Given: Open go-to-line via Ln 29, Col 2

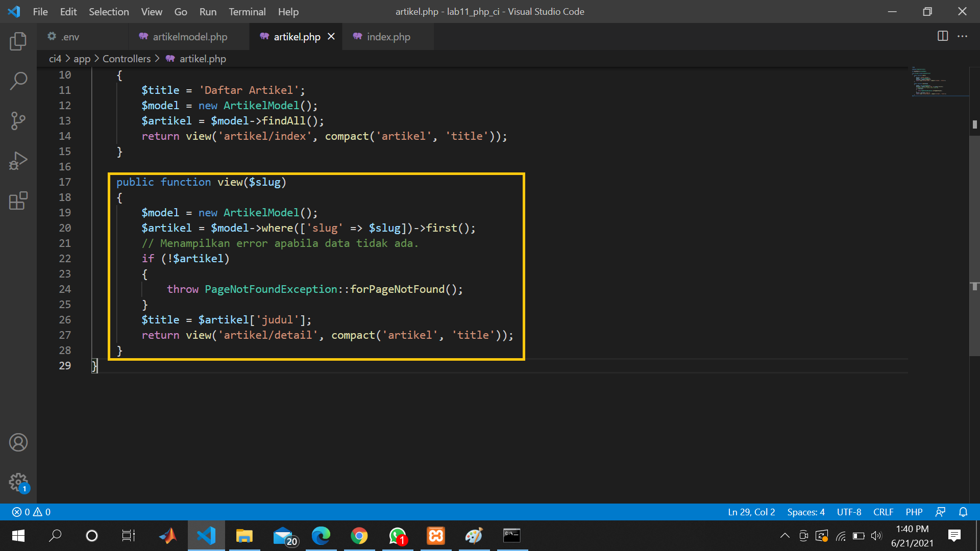Looking at the screenshot, I should (x=751, y=512).
